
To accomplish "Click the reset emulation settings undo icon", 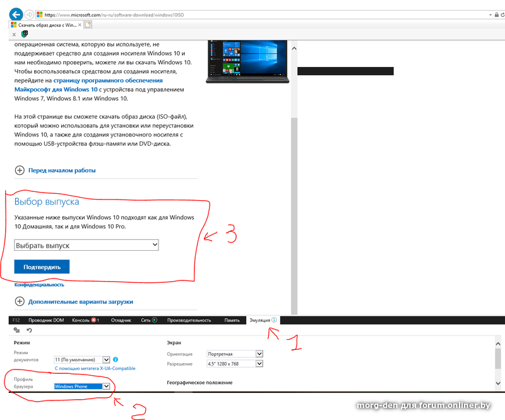I will (29, 330).
